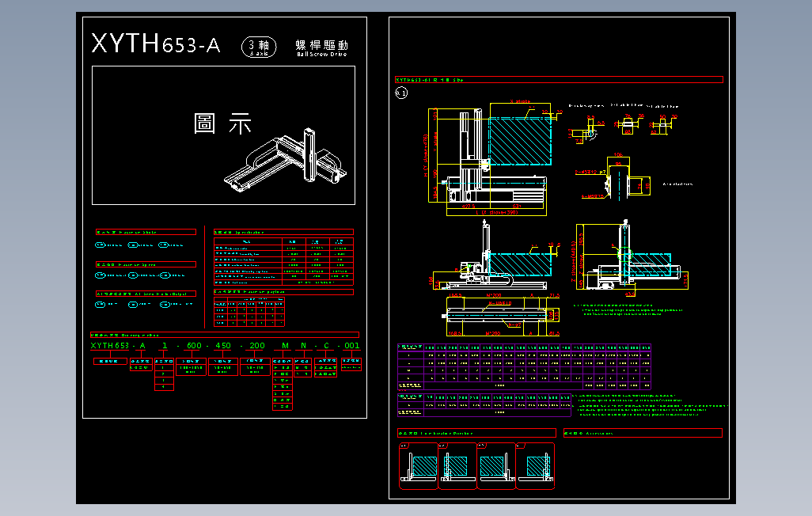Viewport: 812px width, 516px height.
Task: Click the 93.5 dimension under Z-axis view
Action: point(630,294)
